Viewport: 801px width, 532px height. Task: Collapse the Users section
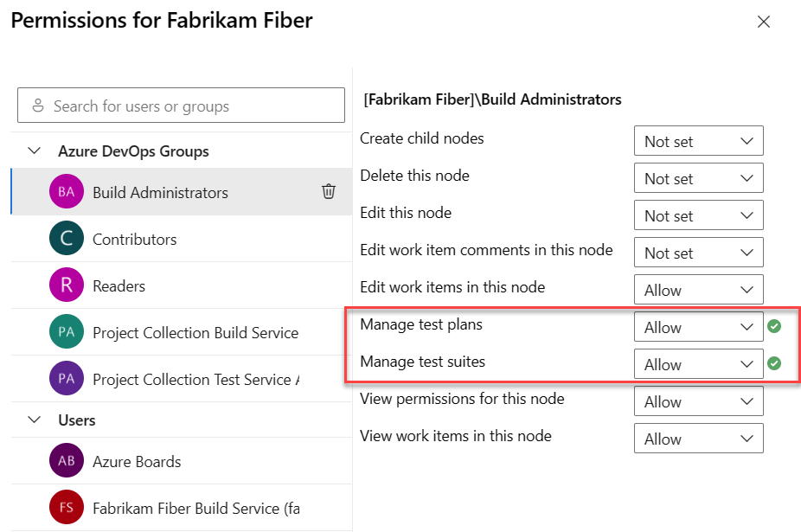point(33,420)
